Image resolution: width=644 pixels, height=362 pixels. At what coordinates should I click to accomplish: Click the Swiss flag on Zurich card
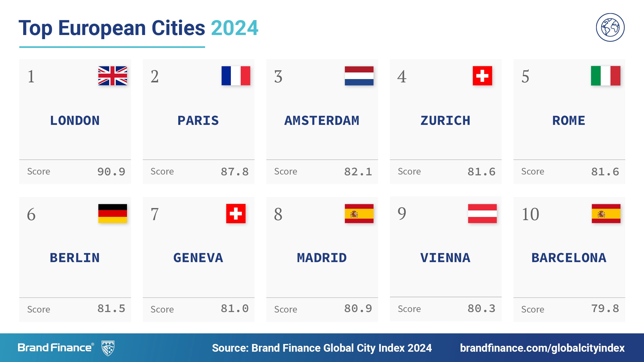point(482,76)
